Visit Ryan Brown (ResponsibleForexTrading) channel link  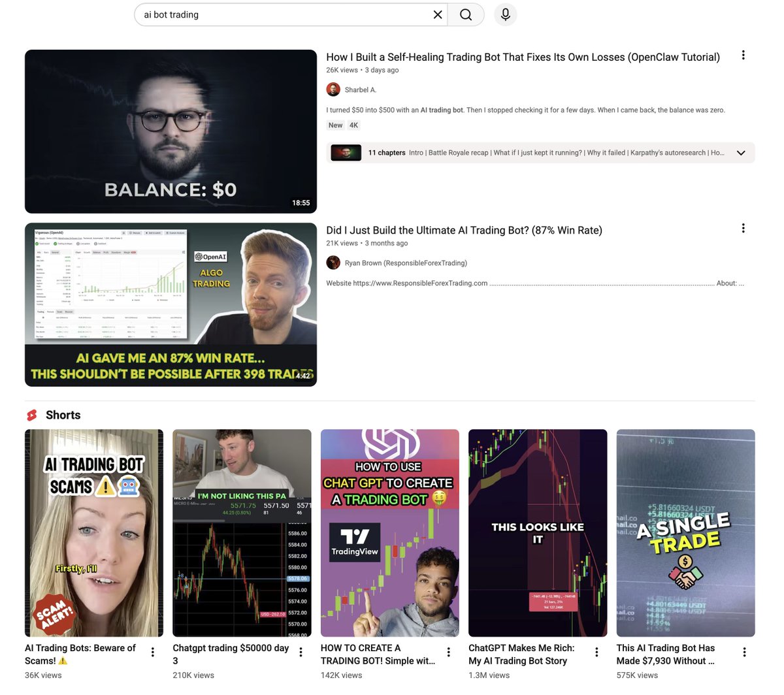point(406,263)
